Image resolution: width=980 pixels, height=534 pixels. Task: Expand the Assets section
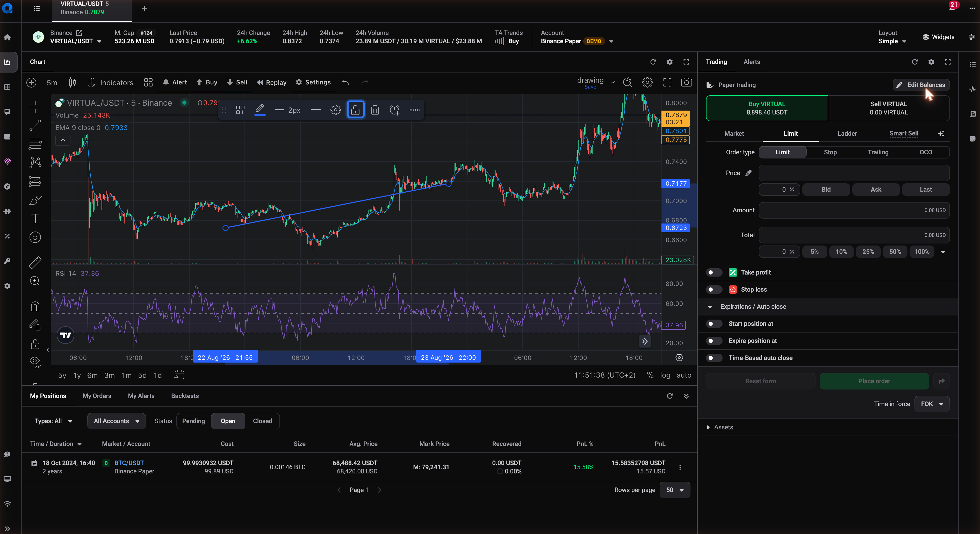[719, 427]
